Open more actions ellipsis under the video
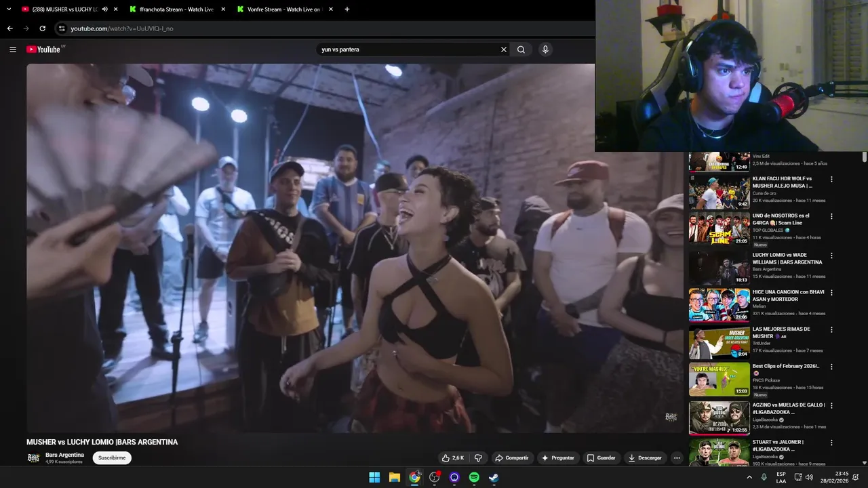The image size is (868, 488). [677, 458]
